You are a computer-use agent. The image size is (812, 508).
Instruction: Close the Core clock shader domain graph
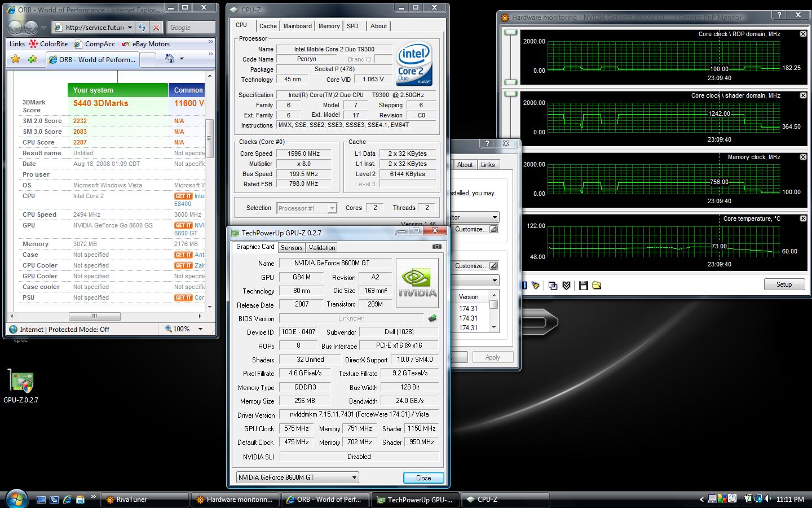pos(803,95)
